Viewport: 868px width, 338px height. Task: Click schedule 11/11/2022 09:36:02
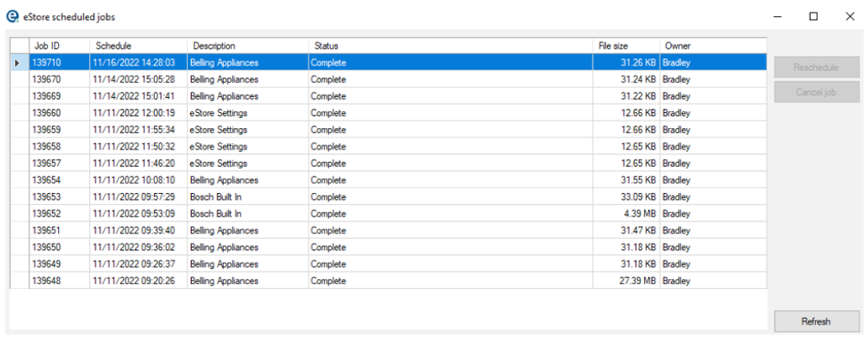tap(138, 247)
